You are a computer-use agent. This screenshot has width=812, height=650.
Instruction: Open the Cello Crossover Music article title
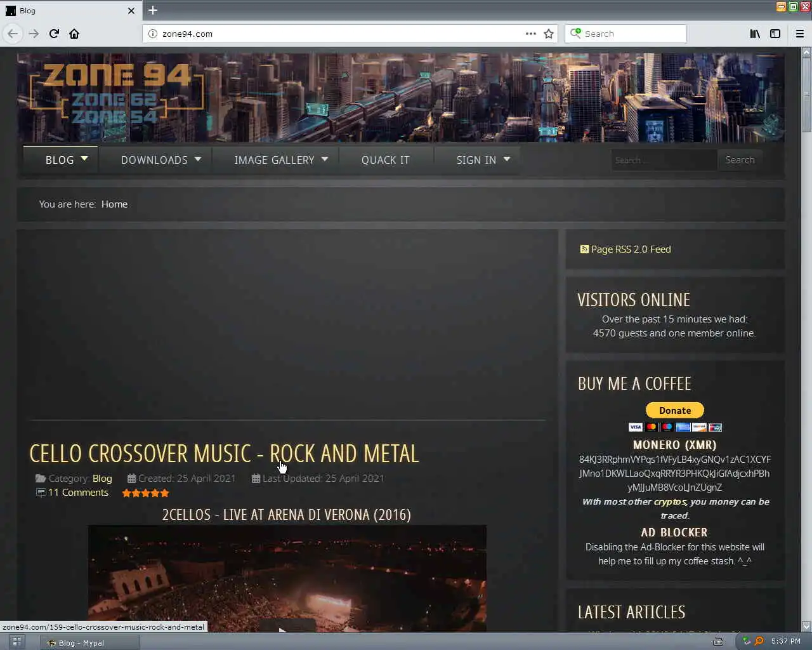click(x=224, y=453)
